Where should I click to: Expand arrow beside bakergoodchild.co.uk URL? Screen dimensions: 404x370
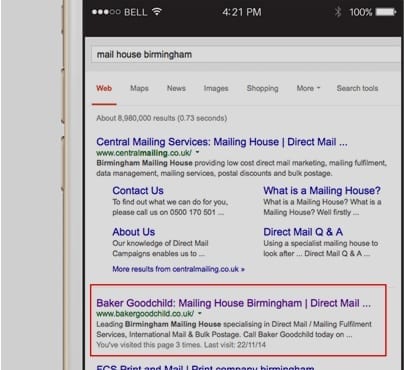point(200,314)
